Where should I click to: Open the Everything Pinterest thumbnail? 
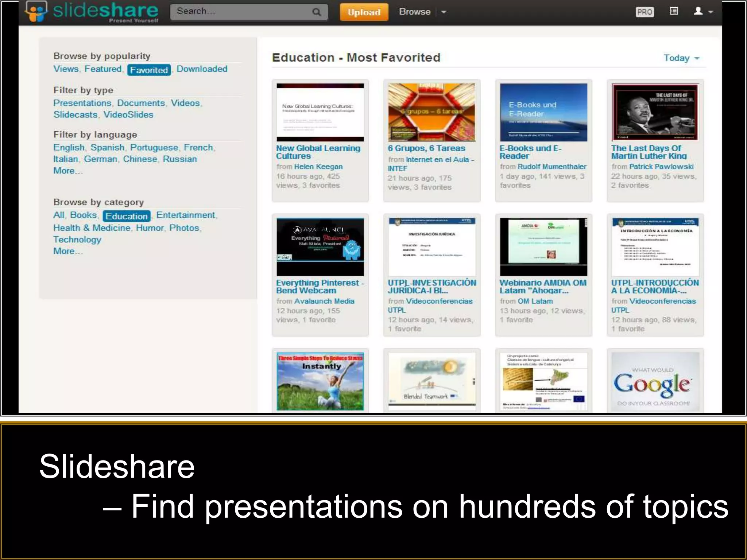(x=320, y=247)
